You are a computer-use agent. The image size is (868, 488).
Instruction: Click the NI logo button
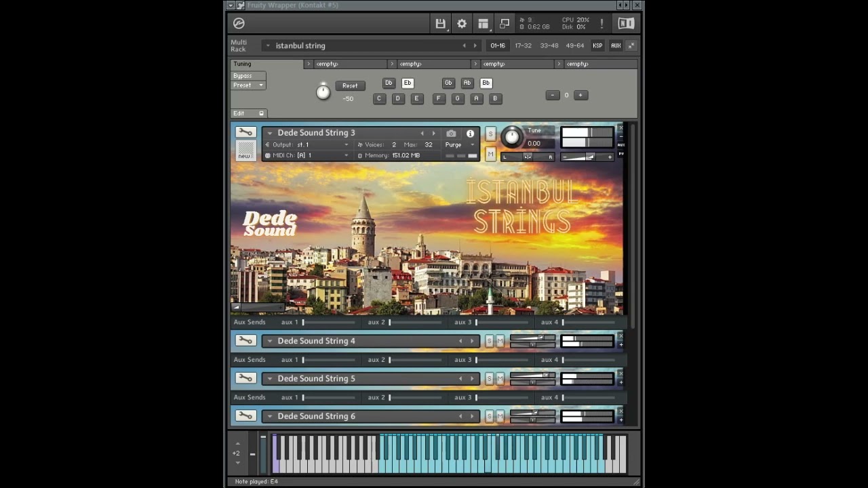coord(626,24)
